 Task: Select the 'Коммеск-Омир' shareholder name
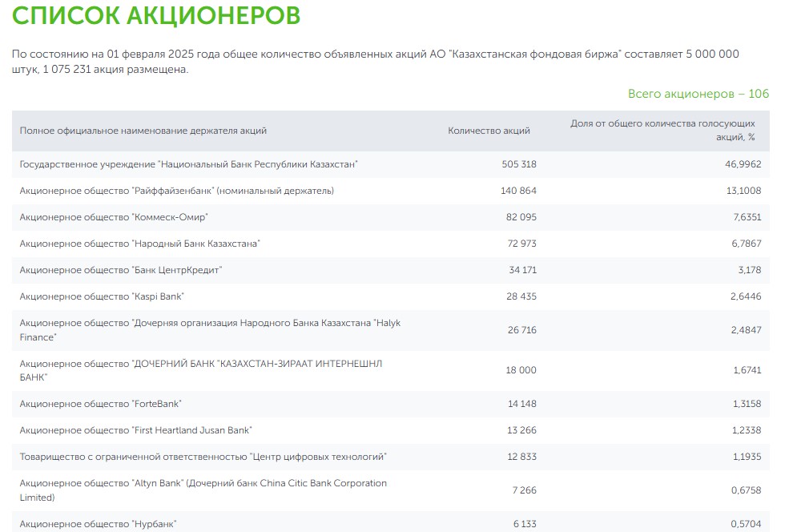tap(114, 217)
